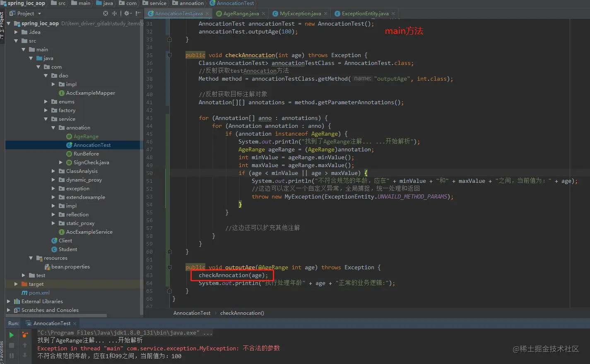Click the 'Exception in thread "main"' console line
Viewport: 590px width, 364px height.
[159, 348]
